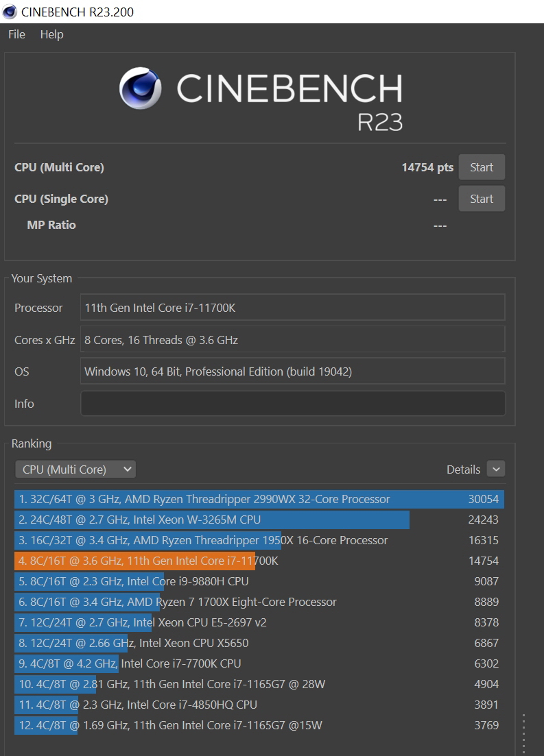This screenshot has height=756, width=544.
Task: Click the Cinebench R23 sphere logo
Action: (x=141, y=89)
